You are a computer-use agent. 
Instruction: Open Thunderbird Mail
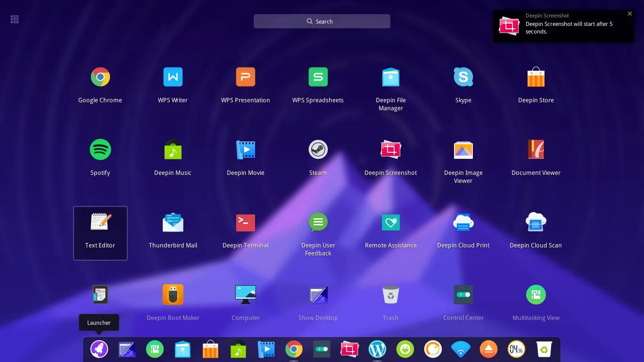click(173, 222)
